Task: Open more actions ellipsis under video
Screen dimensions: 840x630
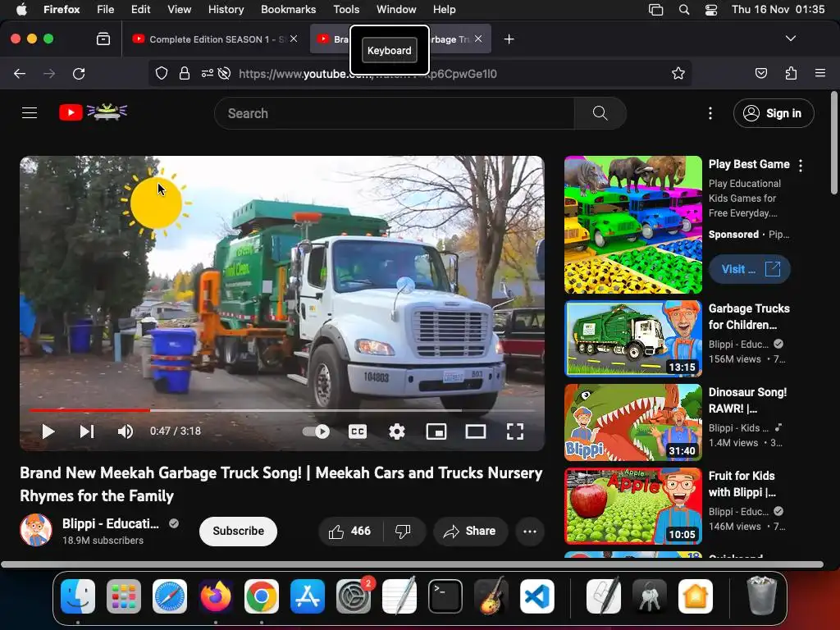Action: [530, 531]
